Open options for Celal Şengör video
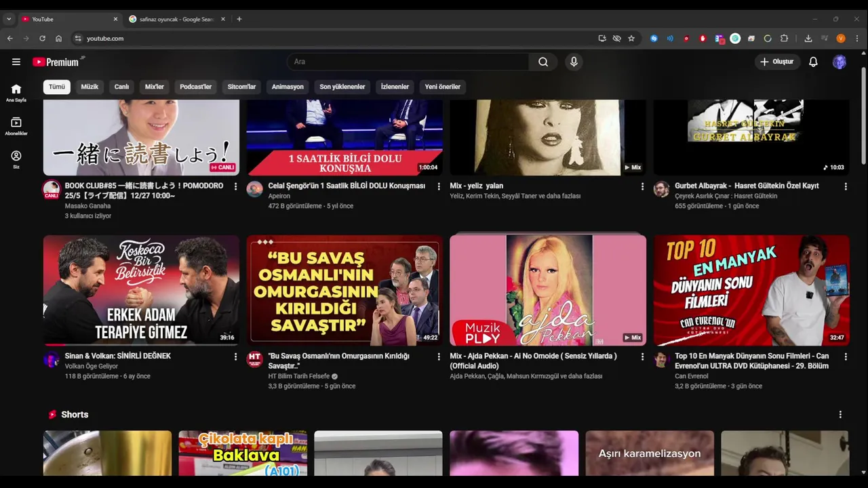This screenshot has height=488, width=868. pos(439,186)
